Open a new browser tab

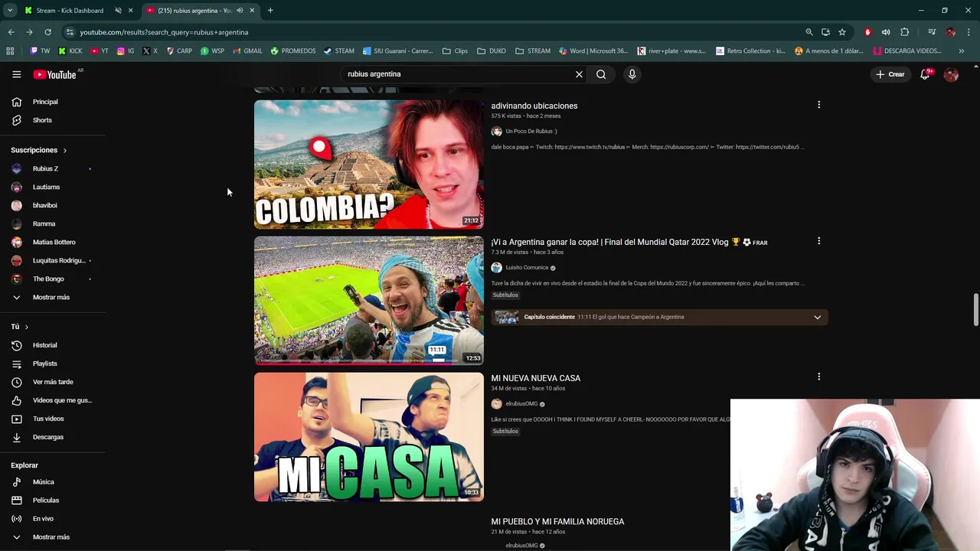coord(270,11)
